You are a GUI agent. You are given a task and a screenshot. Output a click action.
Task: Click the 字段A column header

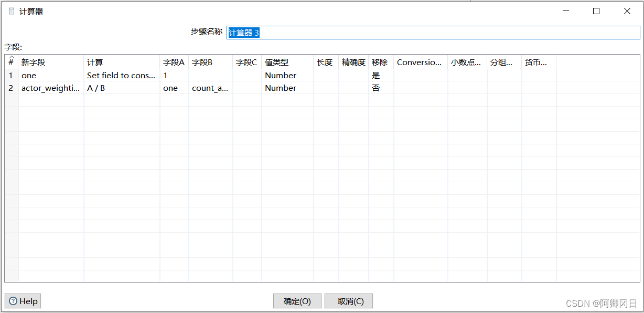(174, 62)
